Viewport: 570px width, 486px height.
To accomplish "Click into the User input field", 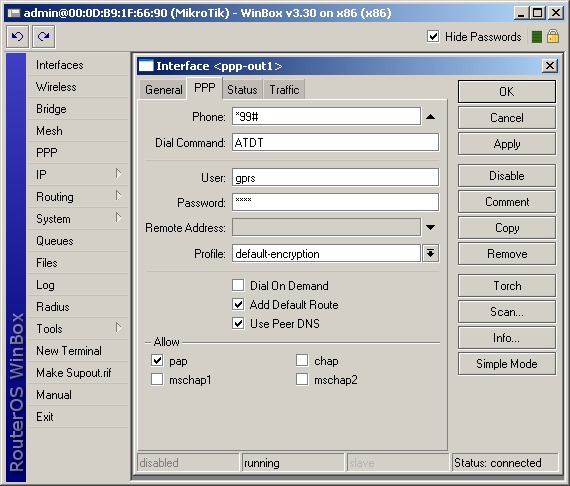I will tap(335, 177).
